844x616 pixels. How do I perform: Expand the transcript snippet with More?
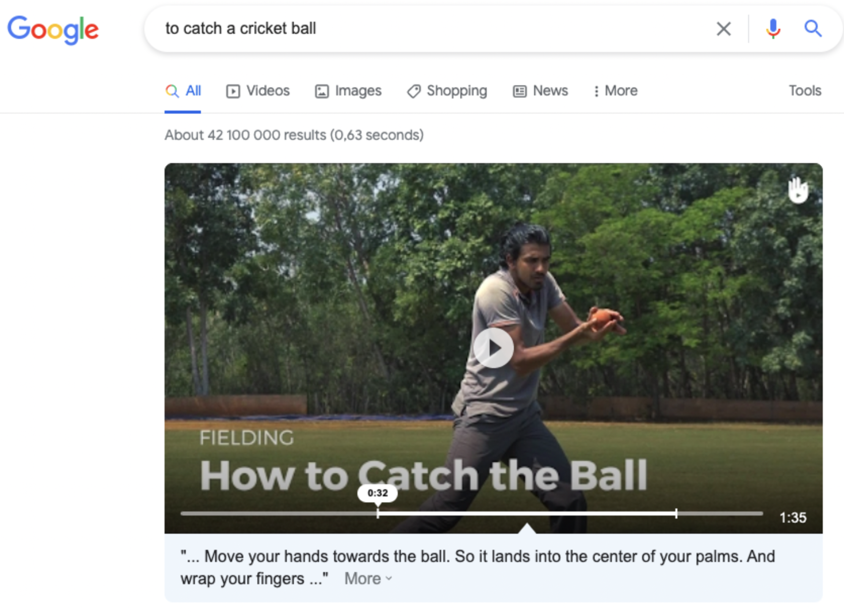(368, 579)
